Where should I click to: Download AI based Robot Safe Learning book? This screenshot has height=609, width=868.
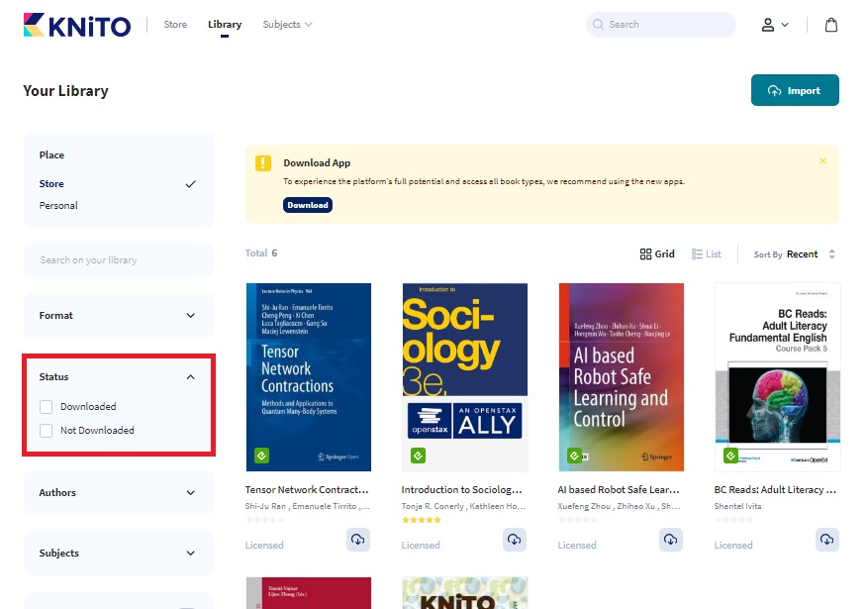(671, 540)
